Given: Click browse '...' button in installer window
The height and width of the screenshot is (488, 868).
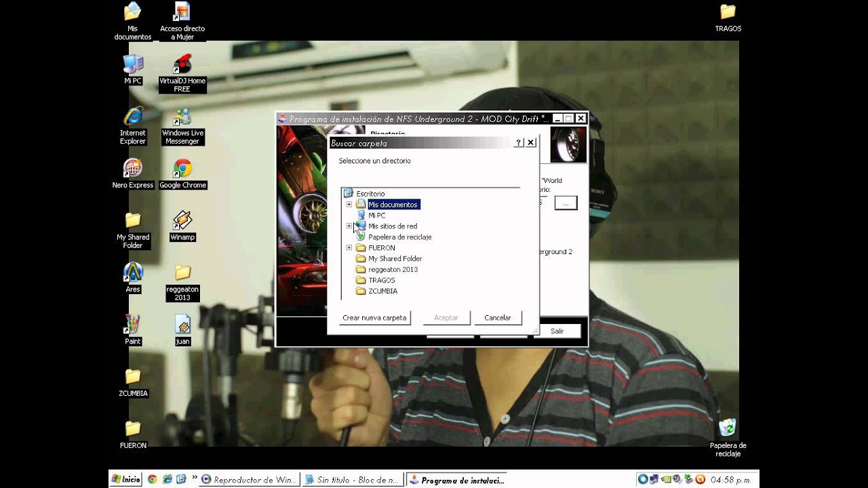Looking at the screenshot, I should (566, 203).
